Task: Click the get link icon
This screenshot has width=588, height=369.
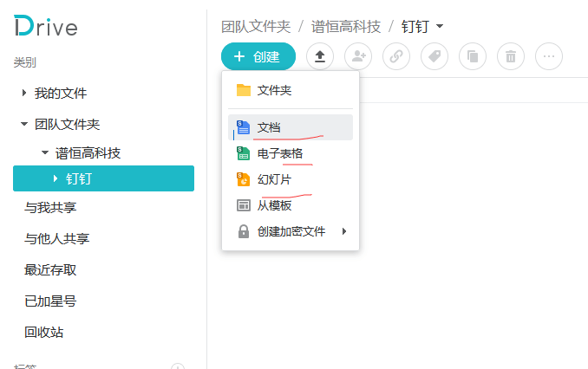Action: click(x=396, y=56)
